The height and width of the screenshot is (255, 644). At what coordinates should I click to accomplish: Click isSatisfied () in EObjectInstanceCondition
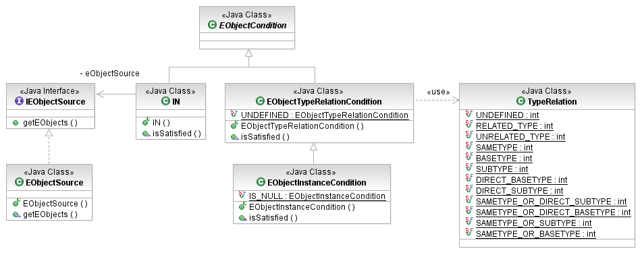point(268,218)
